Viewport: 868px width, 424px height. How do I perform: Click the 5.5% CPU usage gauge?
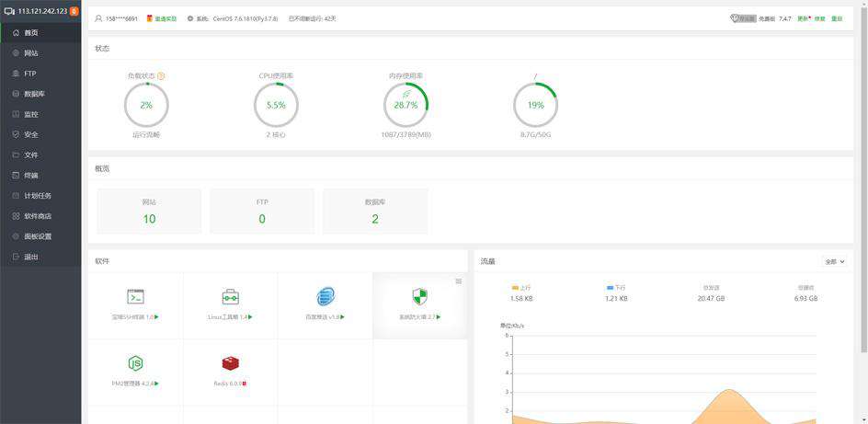(276, 105)
